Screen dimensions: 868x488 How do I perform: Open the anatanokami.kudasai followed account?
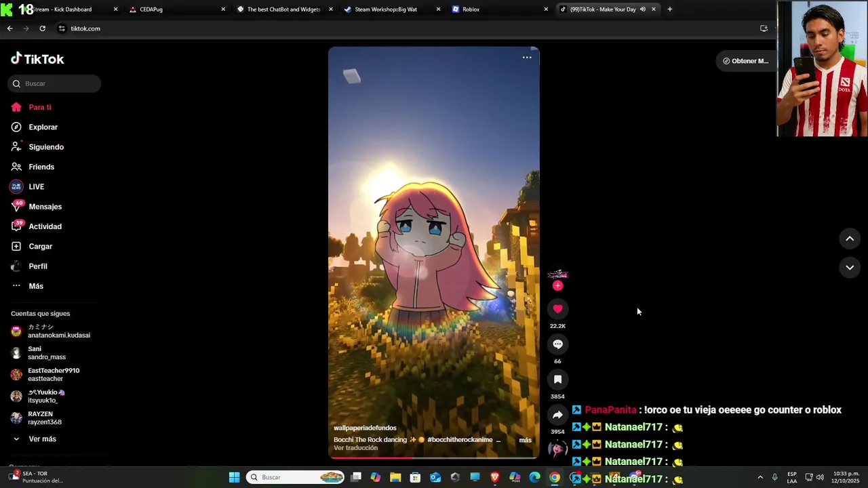51,331
